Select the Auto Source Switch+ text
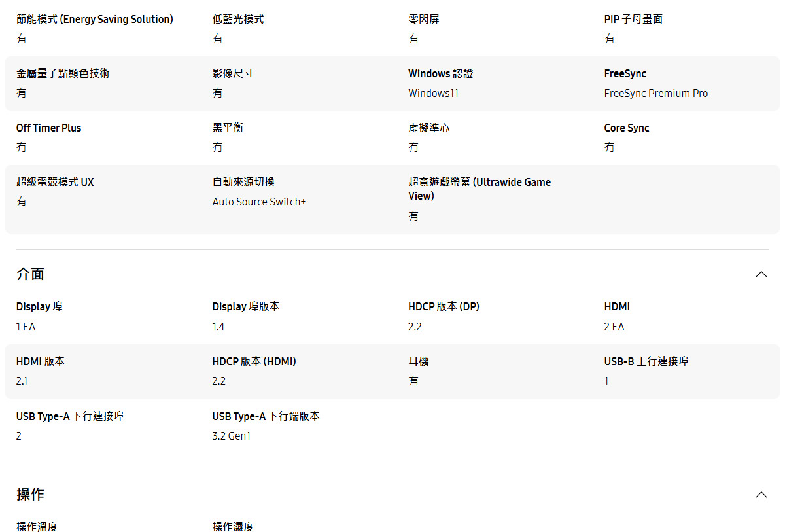The width and height of the screenshot is (785, 532). (x=259, y=202)
